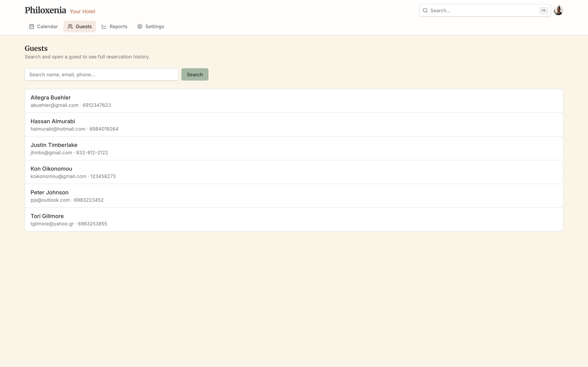
Task: Click the Your Hotel label
Action: [82, 11]
